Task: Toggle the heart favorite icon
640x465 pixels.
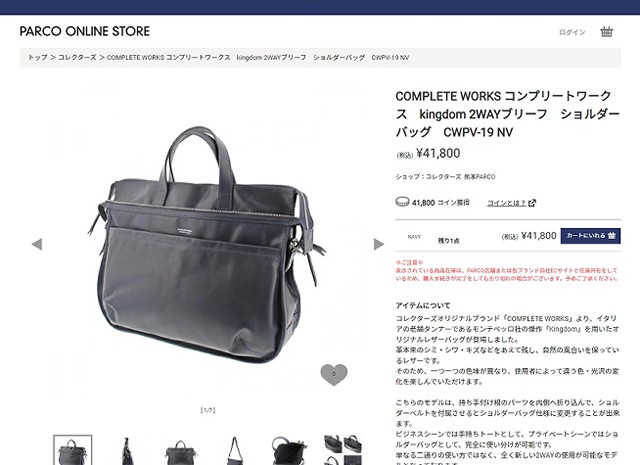Action: (x=334, y=374)
